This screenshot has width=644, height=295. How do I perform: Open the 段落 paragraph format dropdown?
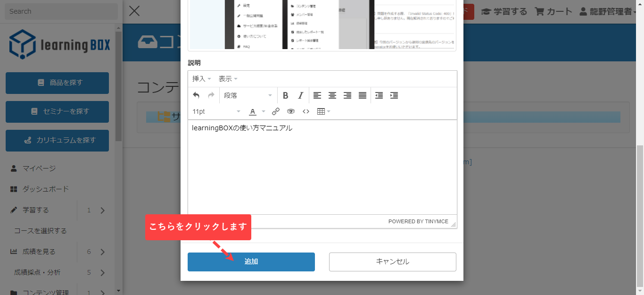(248, 95)
